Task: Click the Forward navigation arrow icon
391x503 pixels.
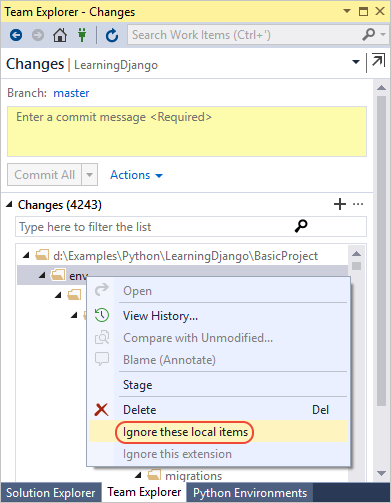Action: (38, 35)
